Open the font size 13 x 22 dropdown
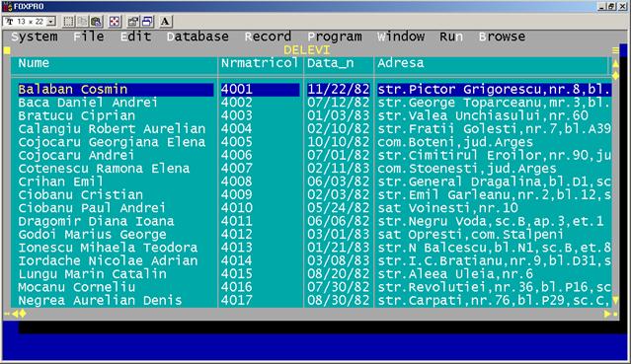The image size is (631, 364). [x=51, y=22]
